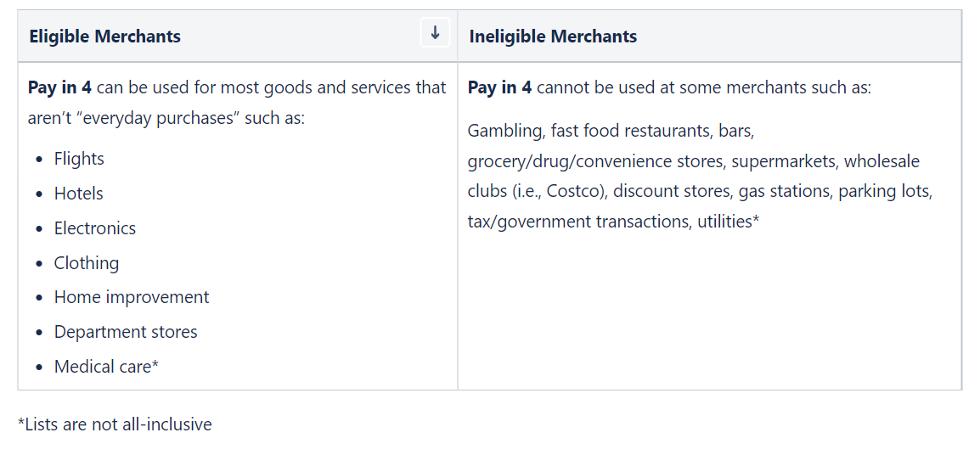Select the Ineligible Merchants column header
Image resolution: width=980 pixels, height=455 pixels.
click(x=553, y=37)
